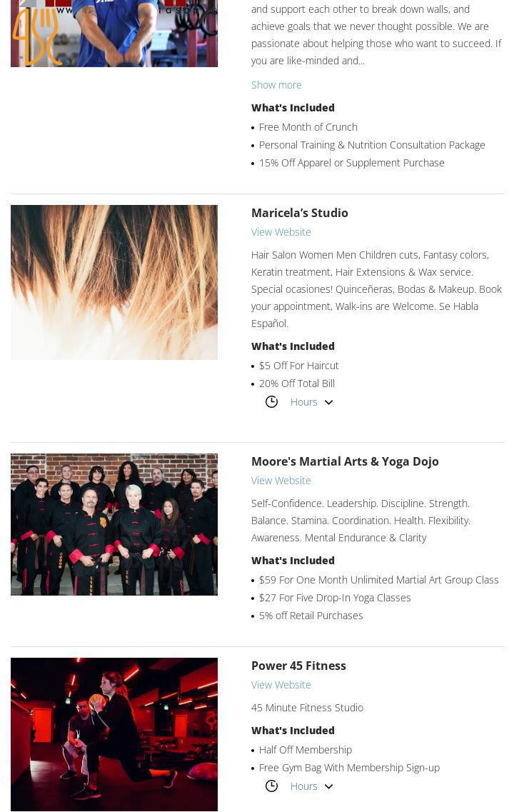This screenshot has height=812, width=514.
Task: Select the red-lit fitness studio photo
Action: click(114, 734)
